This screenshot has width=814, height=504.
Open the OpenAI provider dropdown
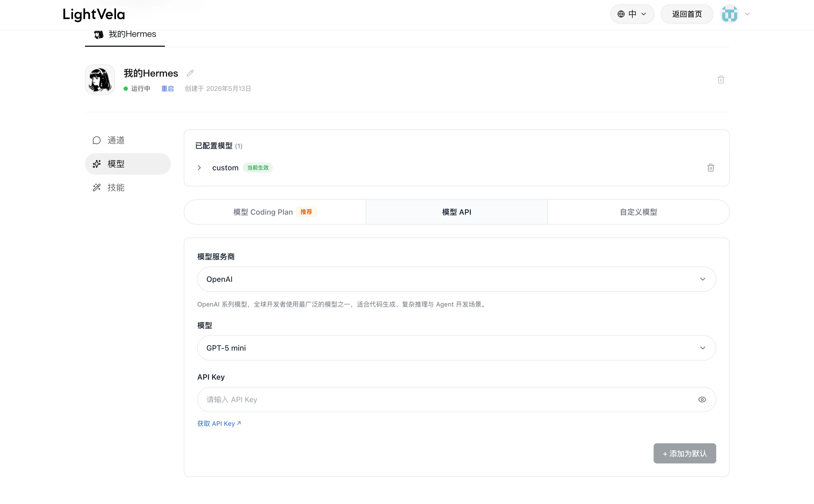[456, 279]
